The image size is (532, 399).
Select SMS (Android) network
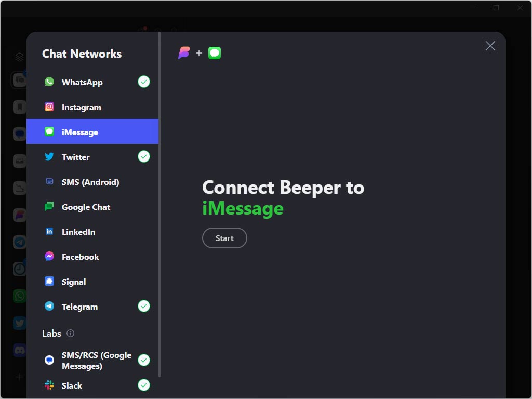pyautogui.click(x=90, y=182)
